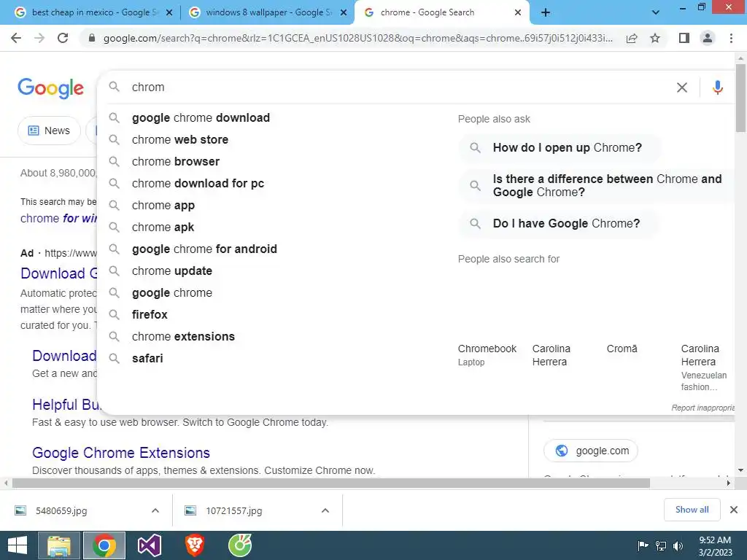Close the windows 8 wallpaper tab

344,13
